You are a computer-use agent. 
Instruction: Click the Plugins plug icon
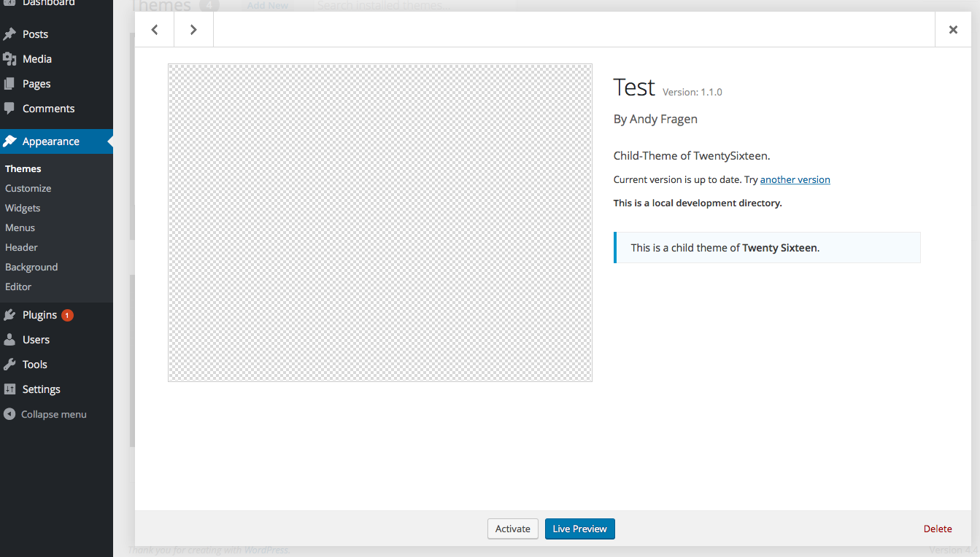click(9, 315)
